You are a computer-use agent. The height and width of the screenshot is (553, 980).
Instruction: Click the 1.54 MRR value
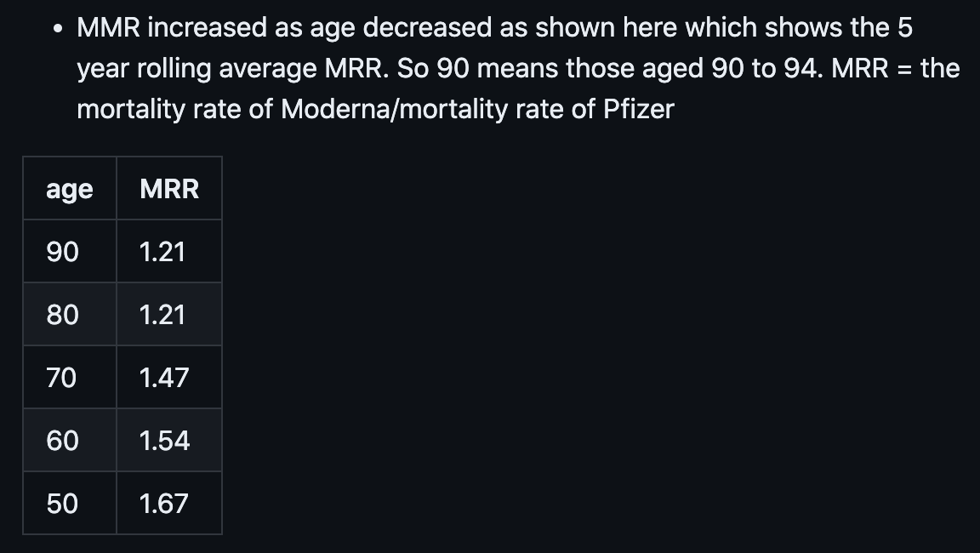tap(164, 441)
